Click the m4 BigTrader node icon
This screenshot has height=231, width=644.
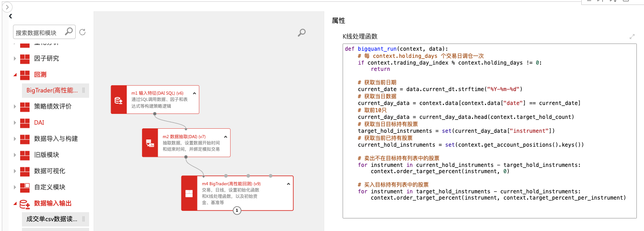189,193
